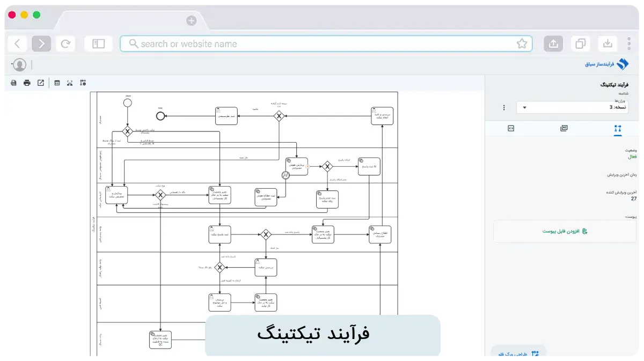Select gateway left of بررسی تیکت task

coord(220,267)
